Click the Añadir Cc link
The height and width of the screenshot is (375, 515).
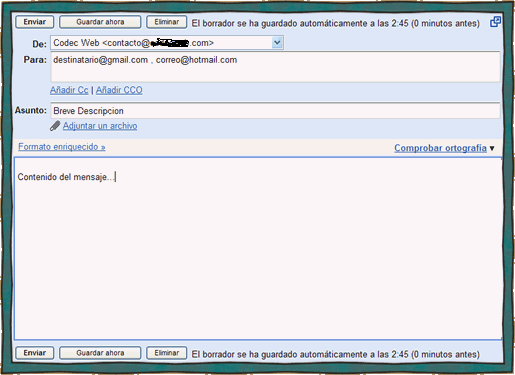69,90
